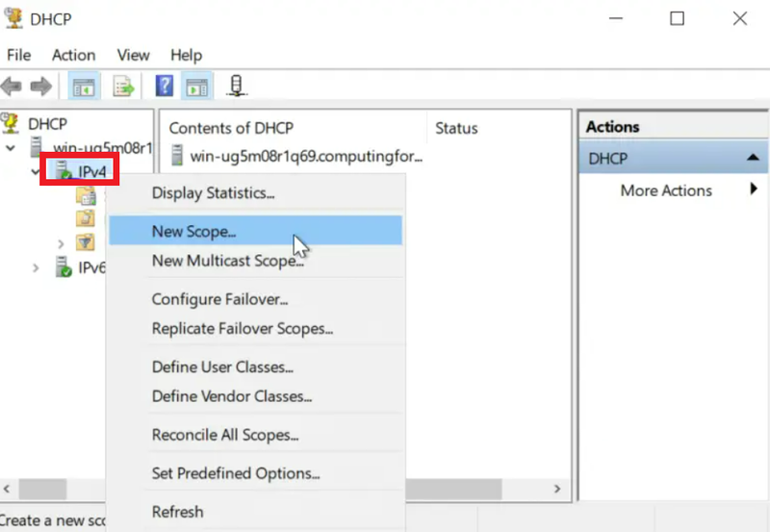Collapse the DHCP section in Actions pane
This screenshot has width=770, height=532.
753,158
